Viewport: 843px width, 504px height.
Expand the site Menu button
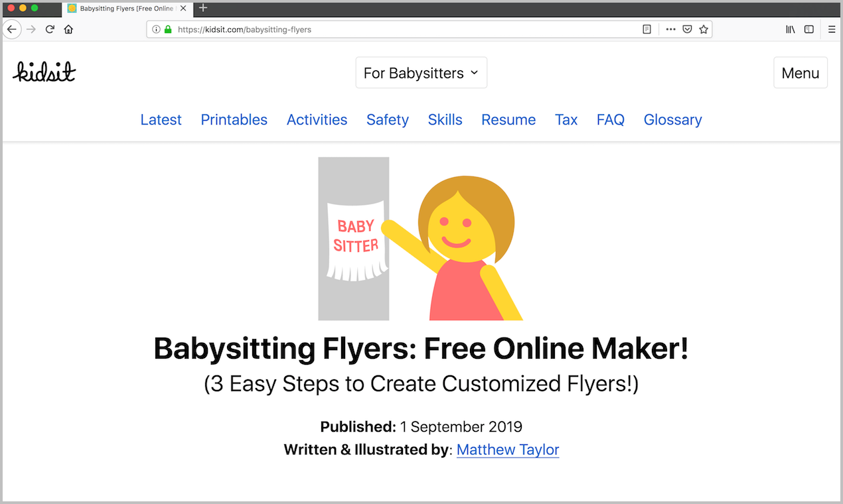coord(800,72)
